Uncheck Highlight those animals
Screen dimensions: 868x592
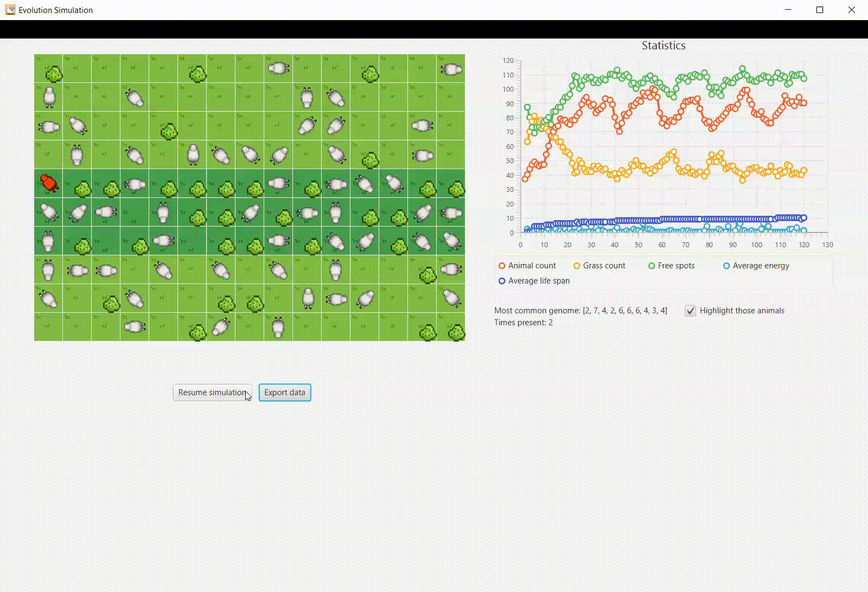(690, 311)
